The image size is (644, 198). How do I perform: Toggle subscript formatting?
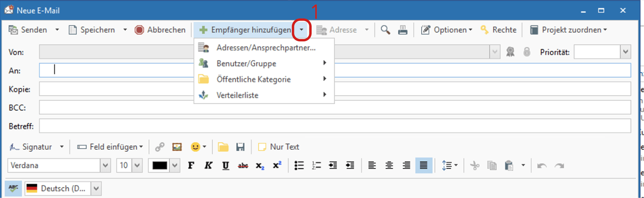click(260, 165)
